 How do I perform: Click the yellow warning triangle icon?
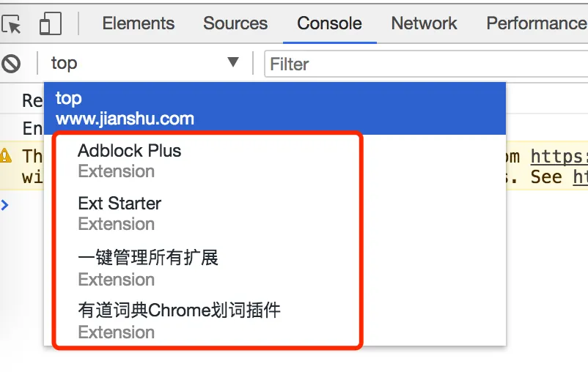[x=5, y=155]
